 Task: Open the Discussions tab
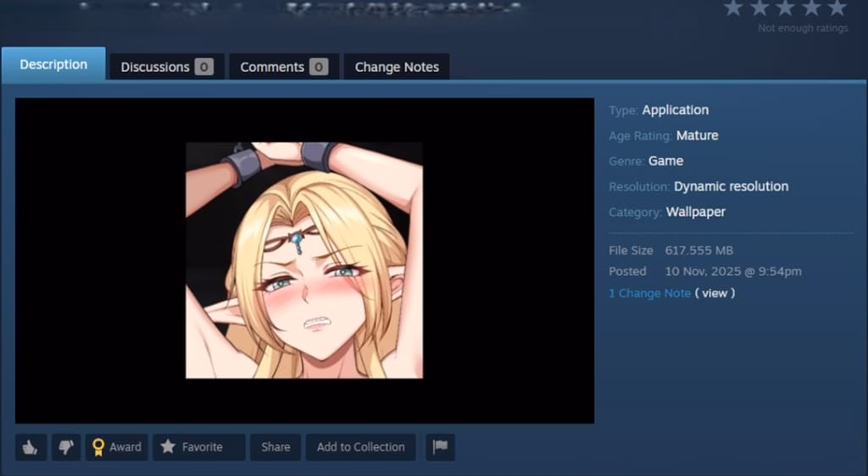coord(167,67)
